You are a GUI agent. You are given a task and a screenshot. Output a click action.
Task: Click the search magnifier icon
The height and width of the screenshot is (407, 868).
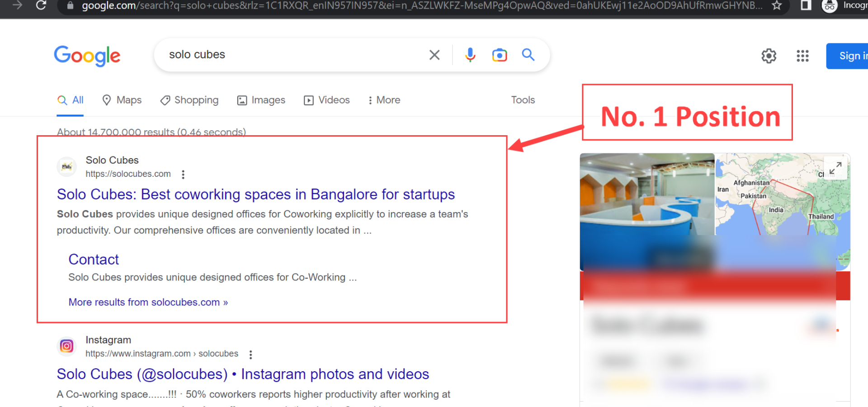(x=528, y=55)
